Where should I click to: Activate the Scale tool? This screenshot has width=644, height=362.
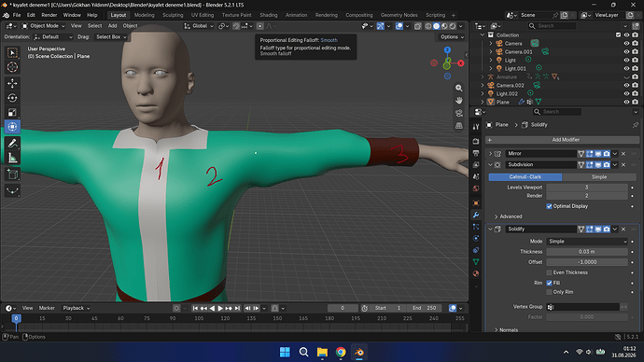[x=12, y=112]
